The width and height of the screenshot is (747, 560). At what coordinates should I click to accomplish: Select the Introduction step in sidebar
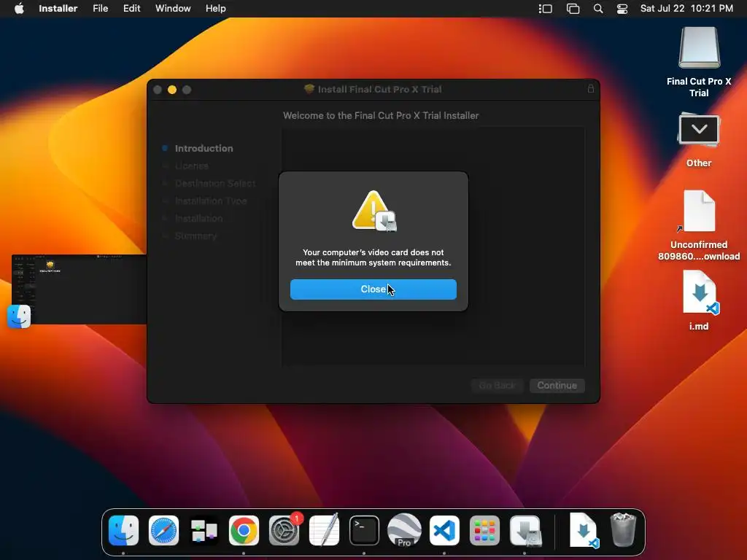[x=204, y=148]
